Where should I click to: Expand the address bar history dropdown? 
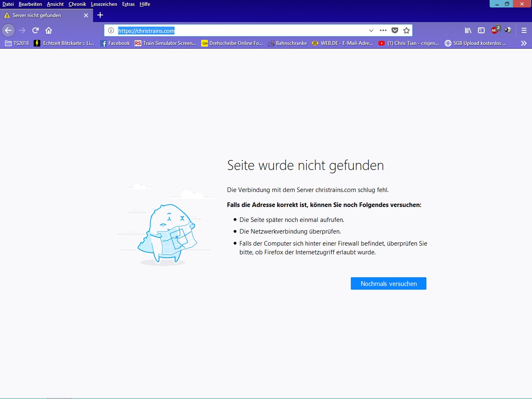[371, 30]
